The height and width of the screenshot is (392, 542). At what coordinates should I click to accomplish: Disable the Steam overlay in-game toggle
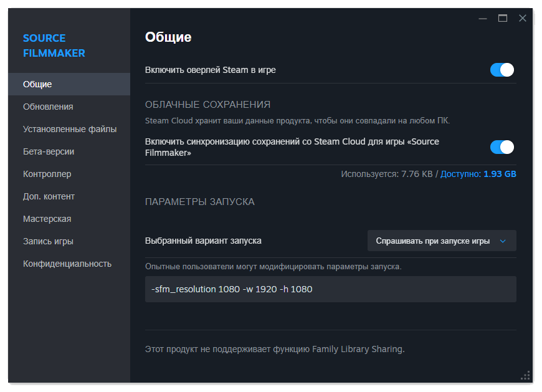(502, 70)
